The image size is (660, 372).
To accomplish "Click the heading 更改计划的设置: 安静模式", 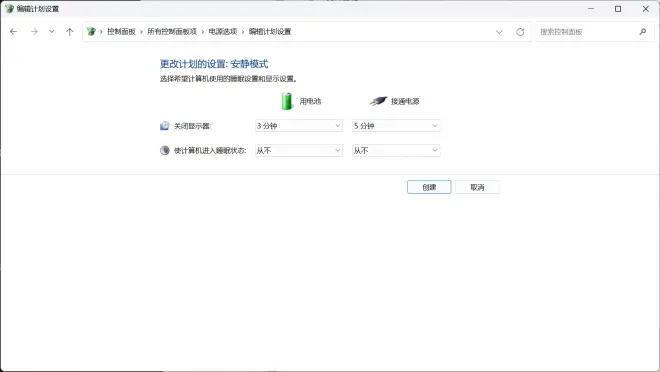I will pos(214,64).
